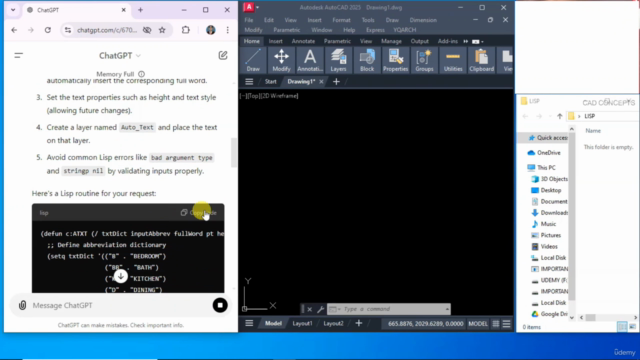
Task: Switch to the Annotate ribbon tab
Action: point(303,41)
